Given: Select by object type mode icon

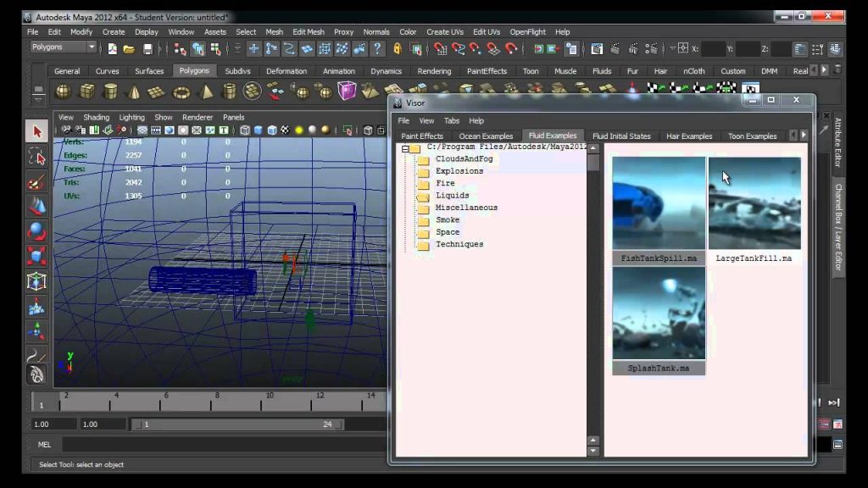Looking at the screenshot, I should 198,48.
